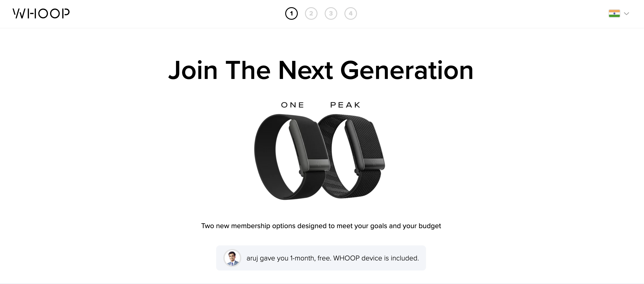Click the WHOOP logo in header

(x=41, y=13)
